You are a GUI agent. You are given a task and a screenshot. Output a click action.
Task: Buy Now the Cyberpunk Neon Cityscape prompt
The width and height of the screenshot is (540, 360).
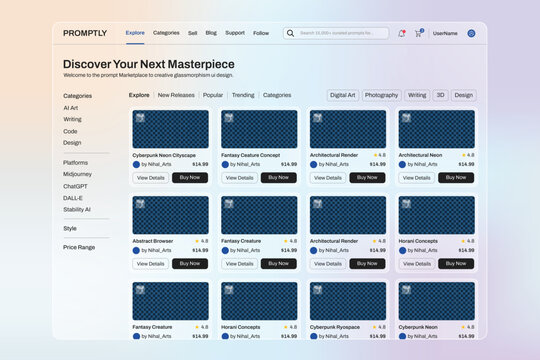190,177
